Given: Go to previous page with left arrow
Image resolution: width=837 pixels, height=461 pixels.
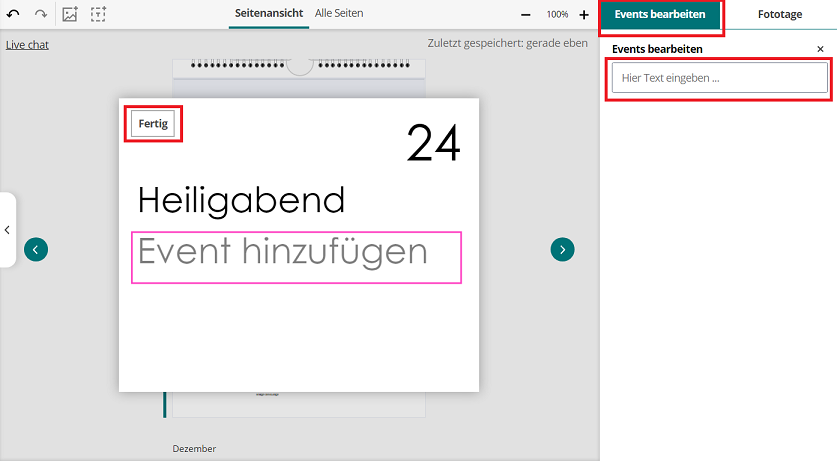Looking at the screenshot, I should [36, 250].
